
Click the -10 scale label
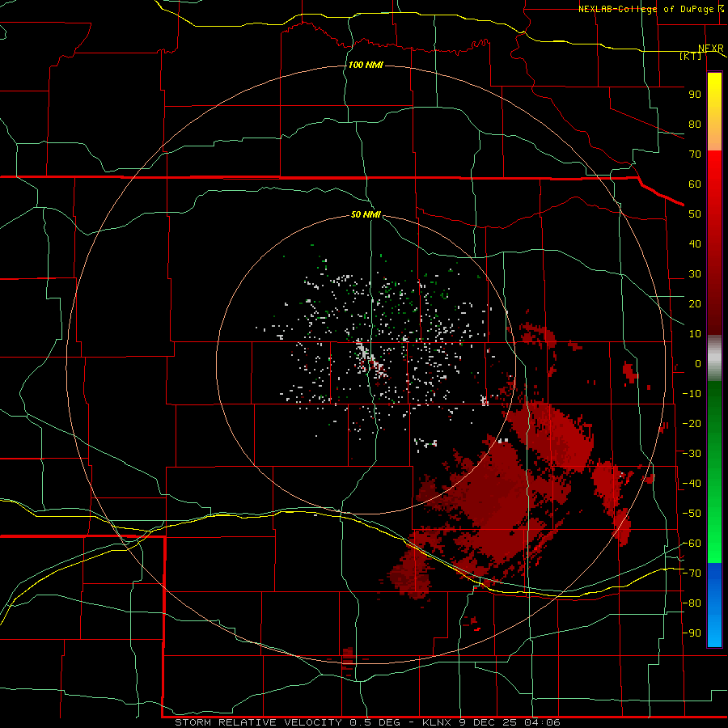click(692, 394)
